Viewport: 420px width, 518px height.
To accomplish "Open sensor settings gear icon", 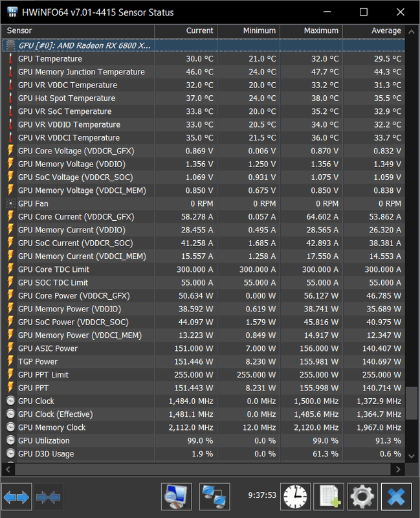I will [362, 497].
